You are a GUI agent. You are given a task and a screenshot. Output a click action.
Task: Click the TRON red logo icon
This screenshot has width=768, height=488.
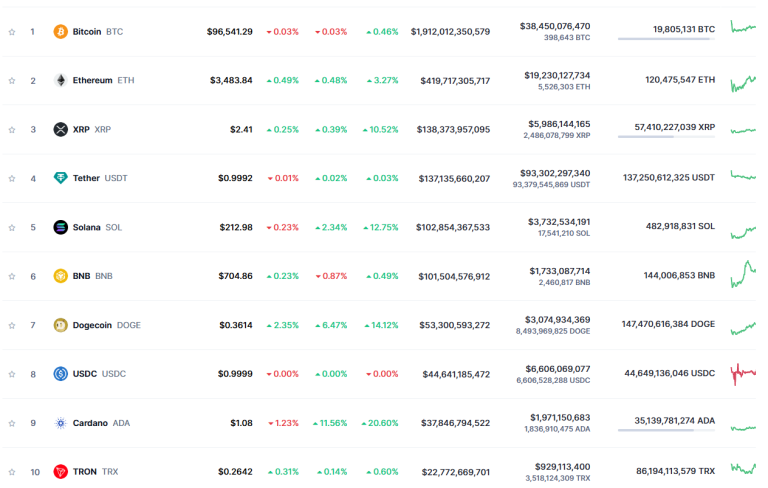[x=60, y=471]
